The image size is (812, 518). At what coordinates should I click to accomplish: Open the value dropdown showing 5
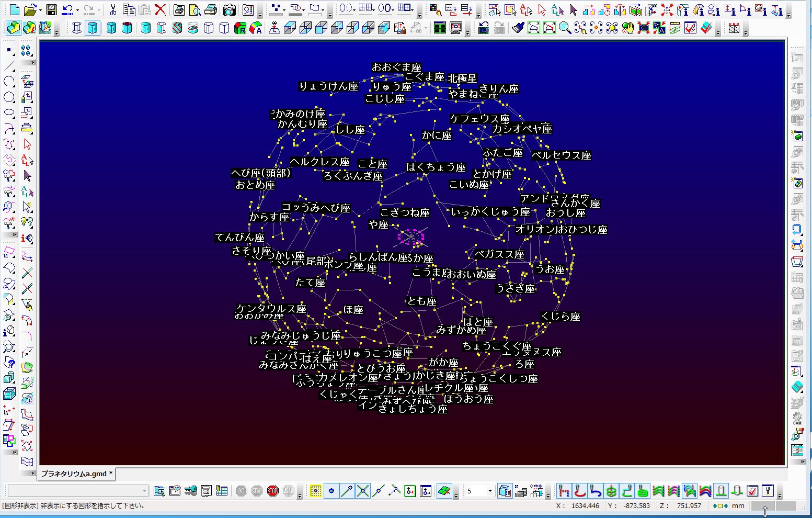pyautogui.click(x=490, y=491)
